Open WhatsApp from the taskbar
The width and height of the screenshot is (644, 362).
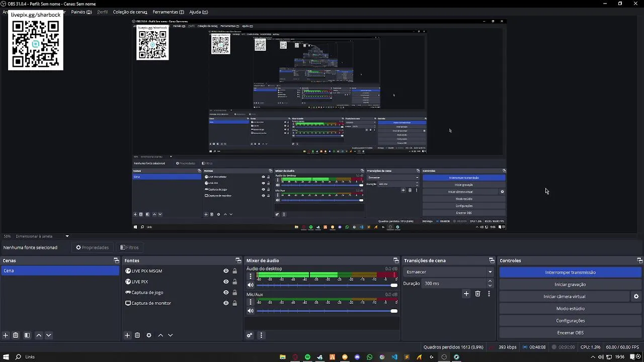tap(370, 357)
